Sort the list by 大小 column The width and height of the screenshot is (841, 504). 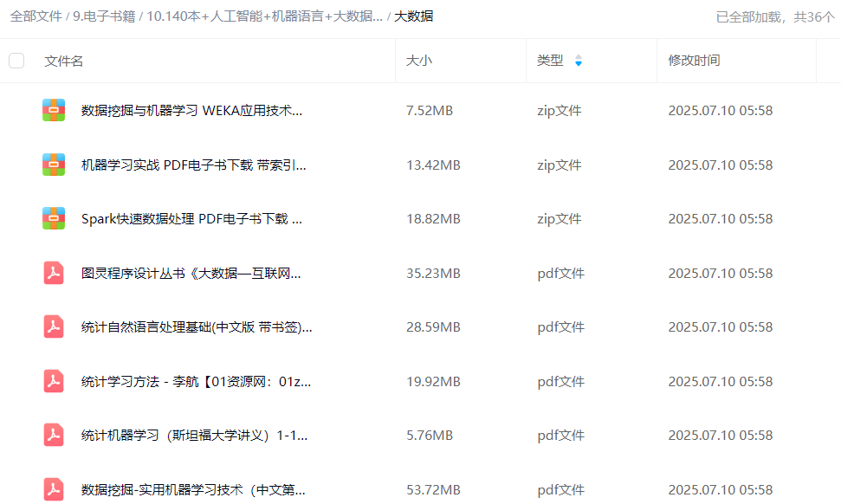tap(419, 61)
